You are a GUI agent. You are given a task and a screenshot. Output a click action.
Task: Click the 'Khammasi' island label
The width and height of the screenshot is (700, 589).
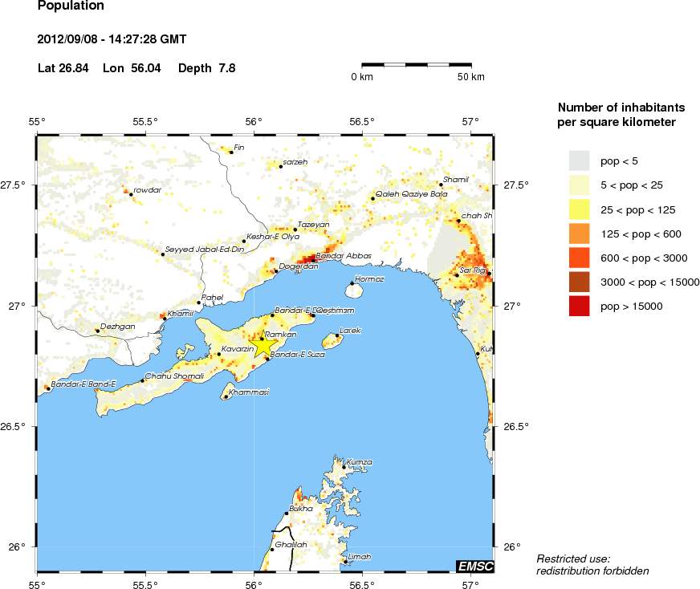coord(249,392)
